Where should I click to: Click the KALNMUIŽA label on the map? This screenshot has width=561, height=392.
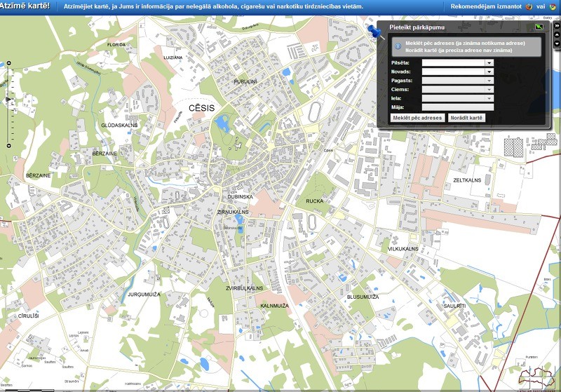coord(275,306)
